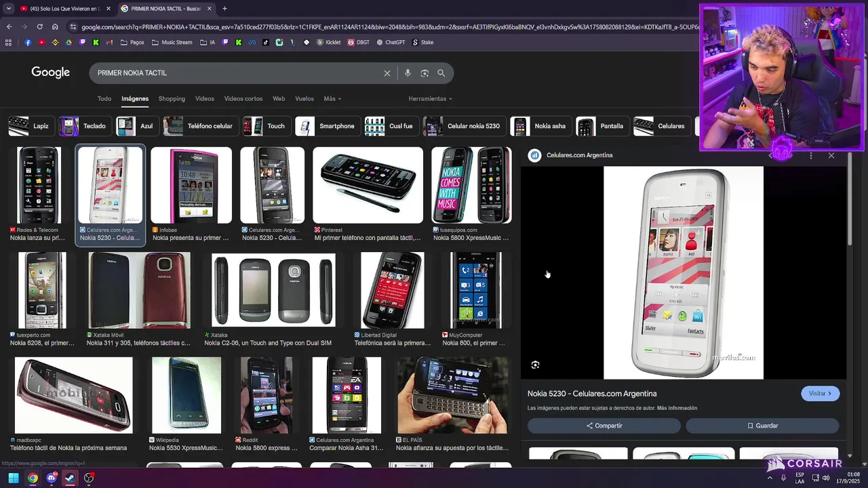Open the Kicklet bookmark
Image resolution: width=868 pixels, height=488 pixels.
pos(328,42)
